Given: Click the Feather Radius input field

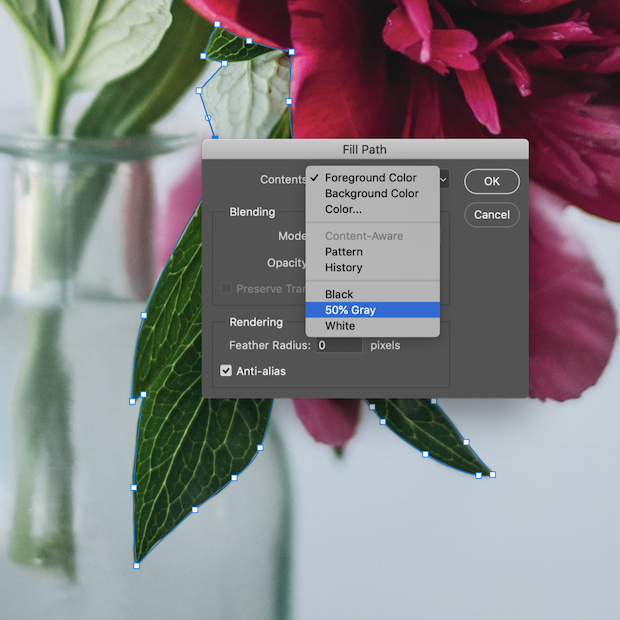Looking at the screenshot, I should [x=339, y=346].
